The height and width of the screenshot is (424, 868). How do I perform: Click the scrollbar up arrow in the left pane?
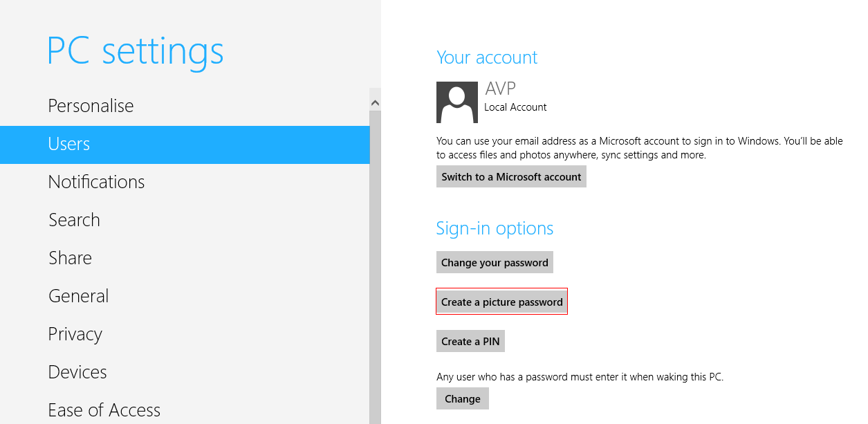pyautogui.click(x=375, y=102)
